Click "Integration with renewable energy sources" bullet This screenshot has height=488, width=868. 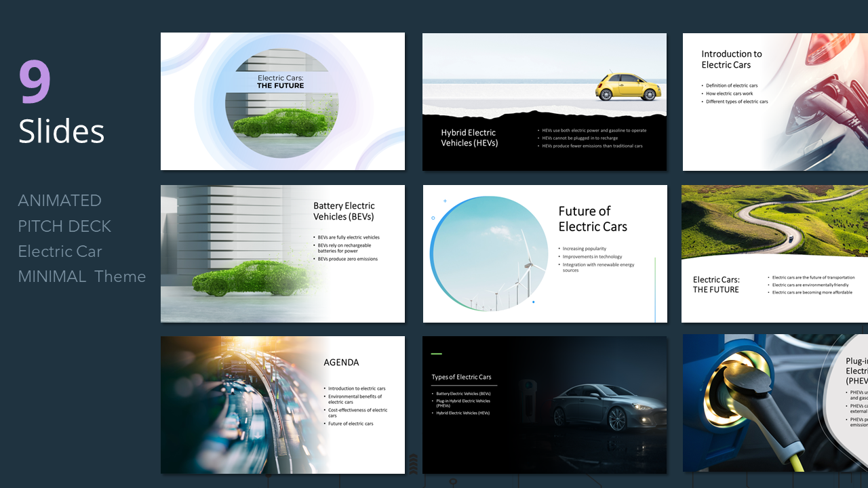pyautogui.click(x=598, y=268)
